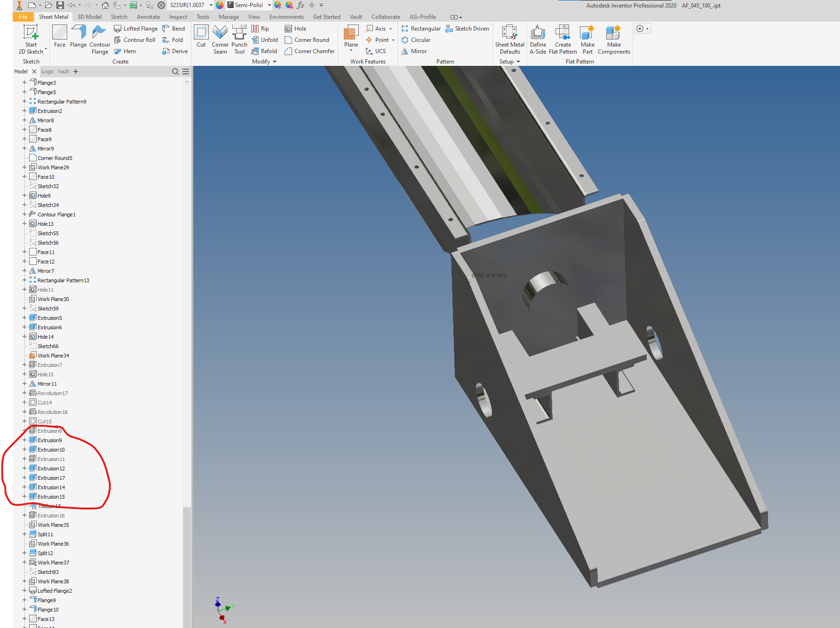The image size is (840, 628).
Task: Click Create Flat Pattern
Action: coord(563,40)
